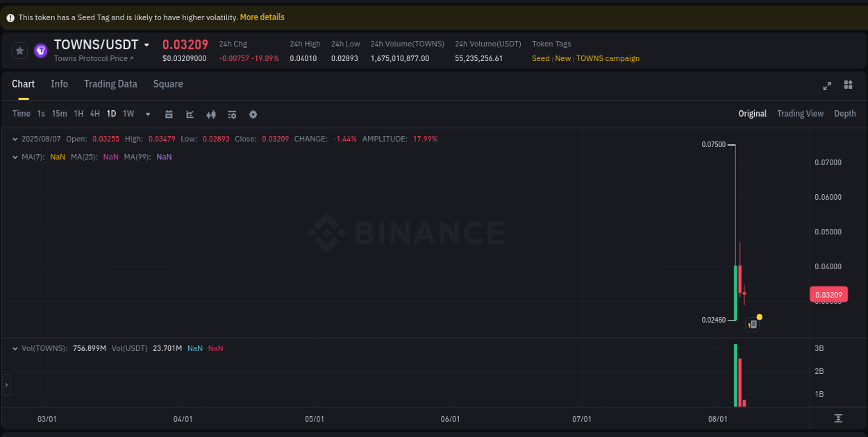This screenshot has height=437, width=868.
Task: Favorite the TOWNS/USDT pair with the star
Action: [x=19, y=50]
